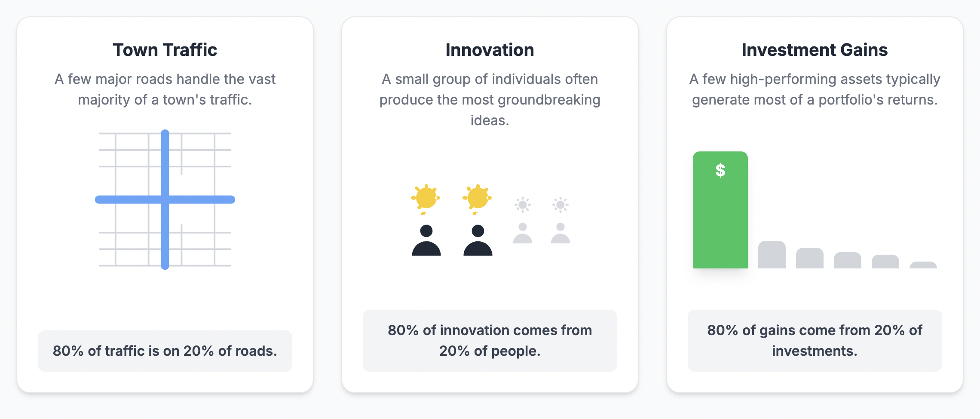Select the shortest gray investment bar

pos(923,265)
